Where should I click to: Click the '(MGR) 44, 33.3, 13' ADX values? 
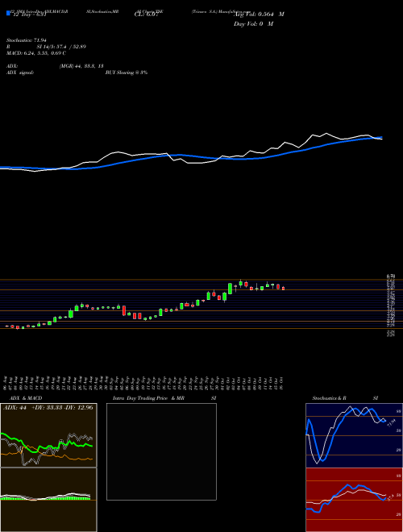click(81, 66)
